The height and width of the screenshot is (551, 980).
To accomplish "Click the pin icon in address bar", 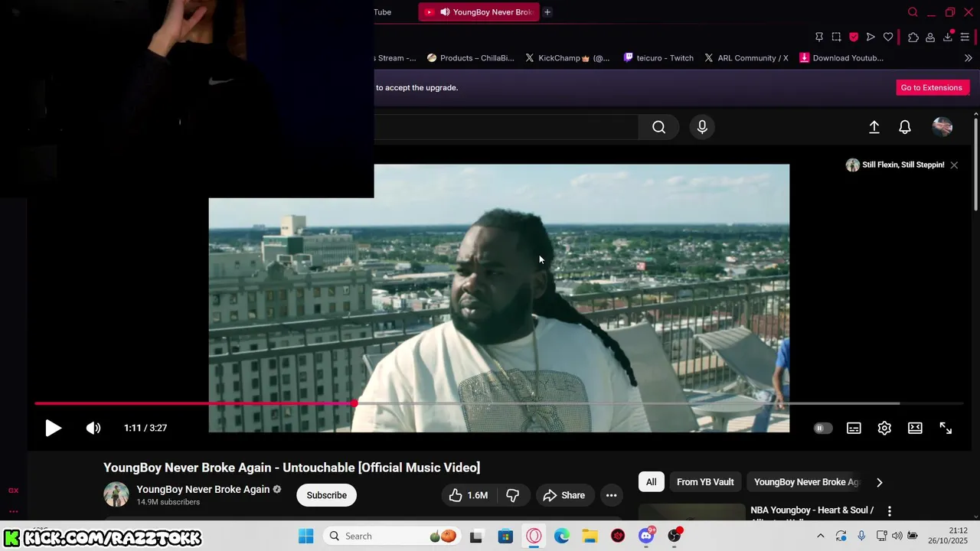I will coord(819,37).
